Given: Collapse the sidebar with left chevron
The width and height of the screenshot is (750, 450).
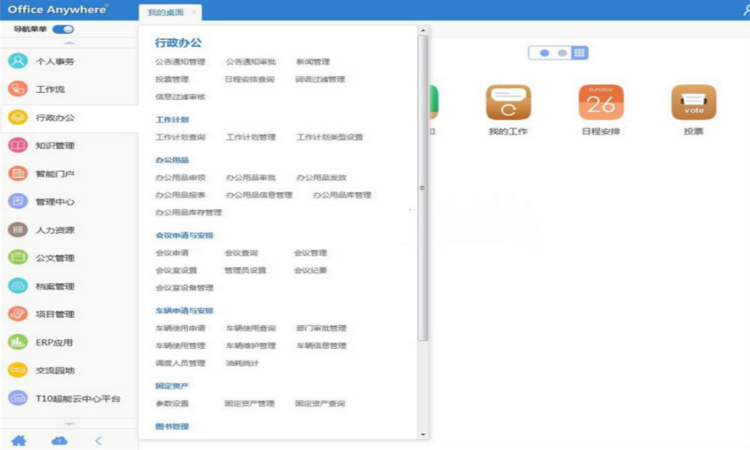Looking at the screenshot, I should [98, 440].
